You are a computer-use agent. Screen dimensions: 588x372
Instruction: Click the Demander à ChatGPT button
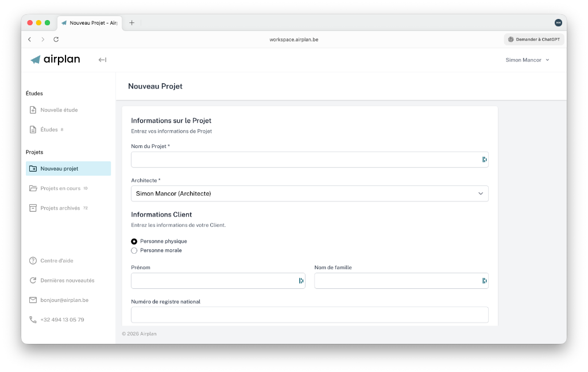[x=534, y=40]
